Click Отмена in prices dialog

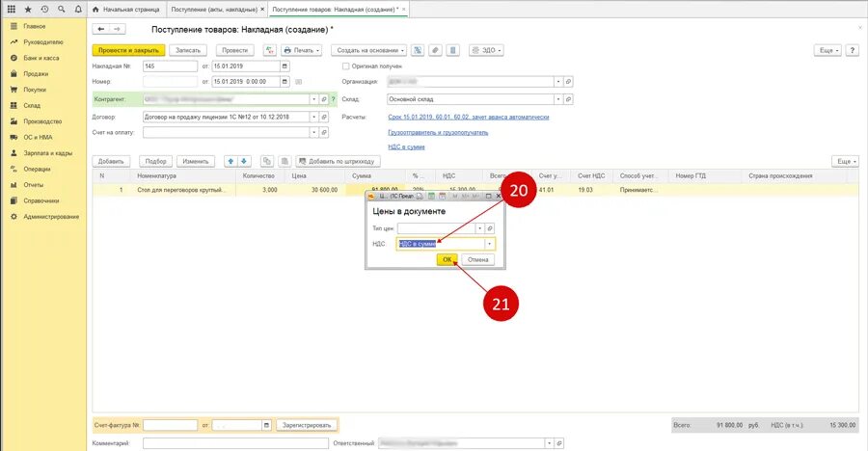pos(477,259)
